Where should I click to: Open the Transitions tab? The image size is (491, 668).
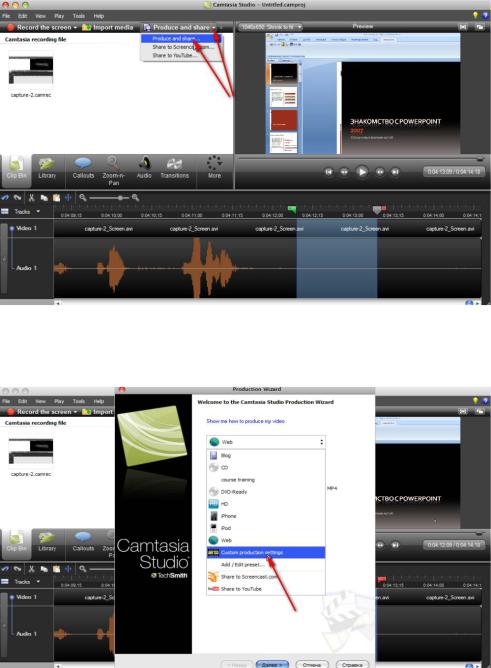(x=175, y=168)
